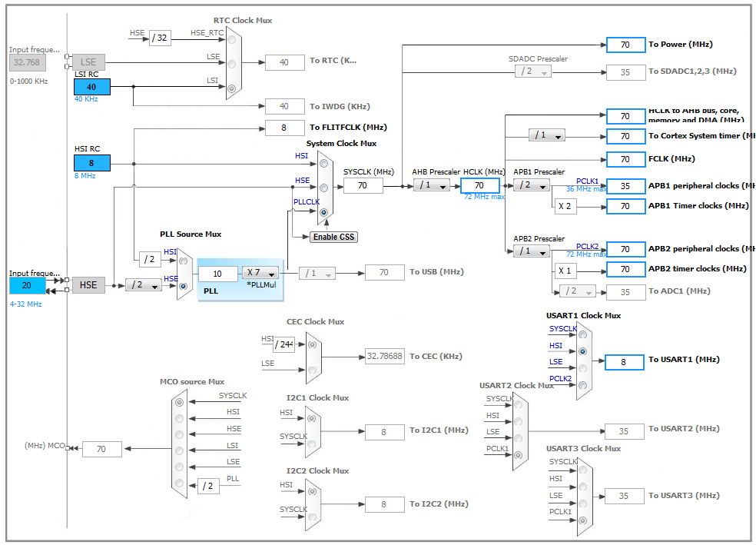The image size is (756, 545).
Task: Click the To CEC (KHz) value 32.78688
Action: click(x=385, y=356)
